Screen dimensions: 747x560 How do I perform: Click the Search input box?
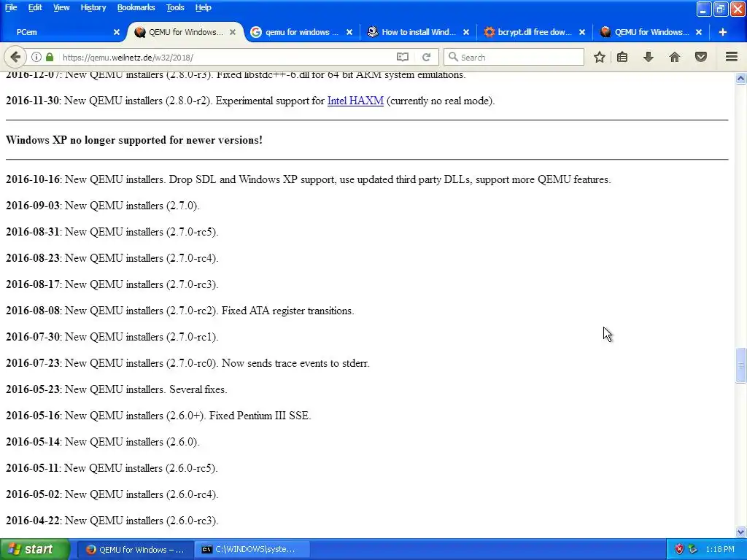(514, 57)
